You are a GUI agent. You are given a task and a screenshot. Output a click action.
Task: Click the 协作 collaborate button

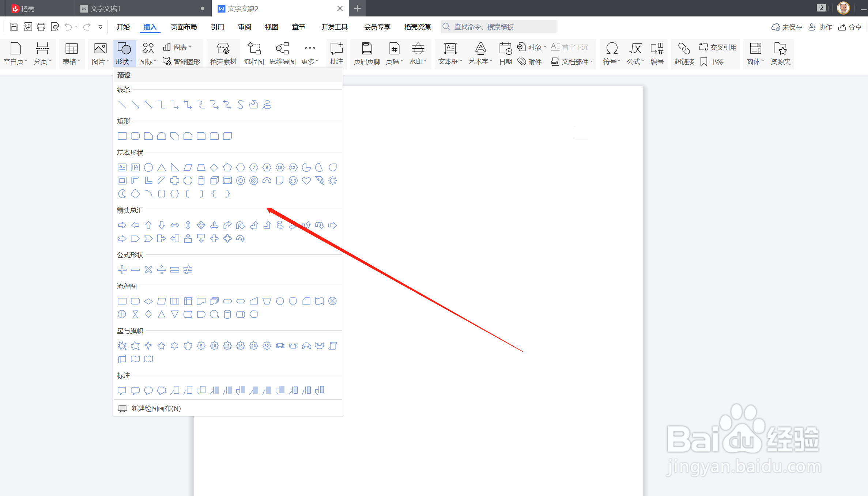tap(820, 27)
